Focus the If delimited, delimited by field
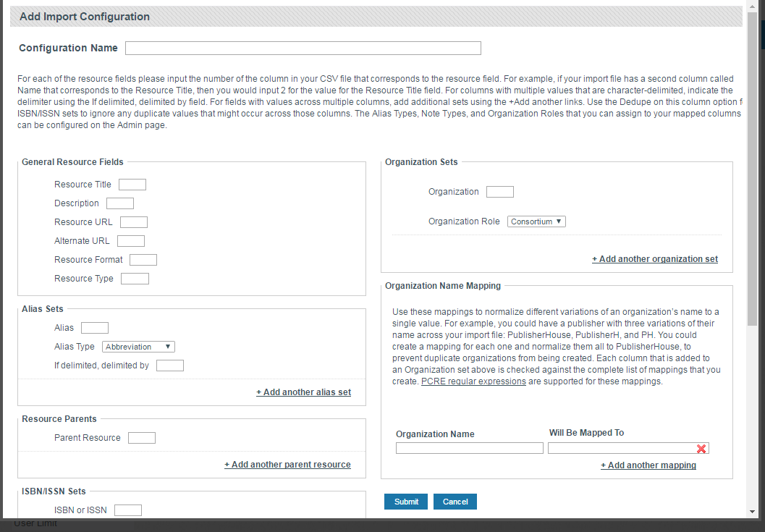This screenshot has width=765, height=532. [170, 366]
